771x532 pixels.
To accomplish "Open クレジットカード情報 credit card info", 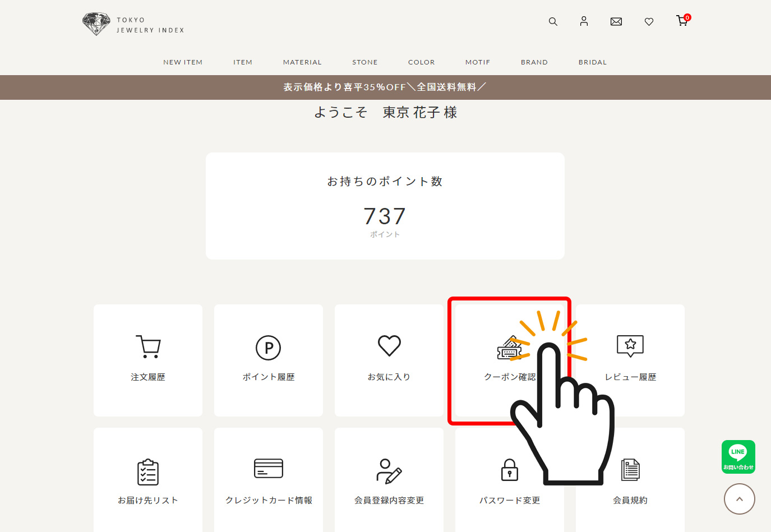I will tap(269, 482).
